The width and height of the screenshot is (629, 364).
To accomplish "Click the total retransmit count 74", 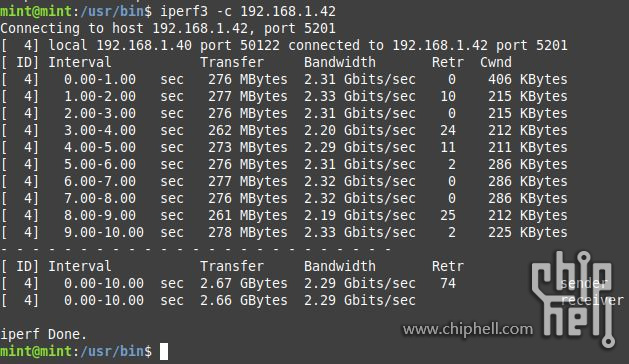I will (448, 283).
